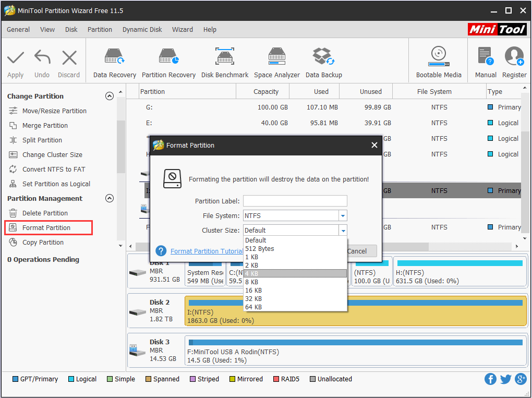The image size is (532, 398).
Task: Choose Change Cluster Size option
Action: [45, 155]
